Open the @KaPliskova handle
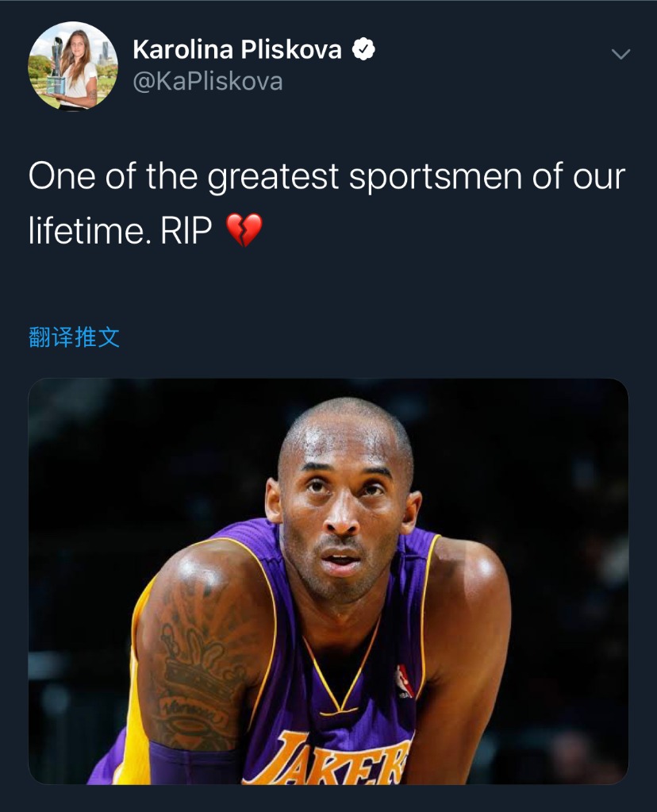 coord(208,81)
